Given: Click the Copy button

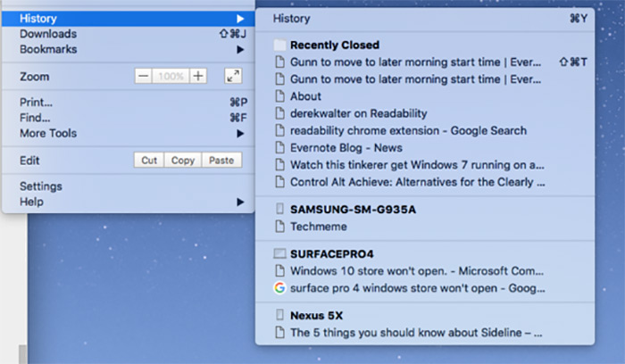Looking at the screenshot, I should (183, 160).
